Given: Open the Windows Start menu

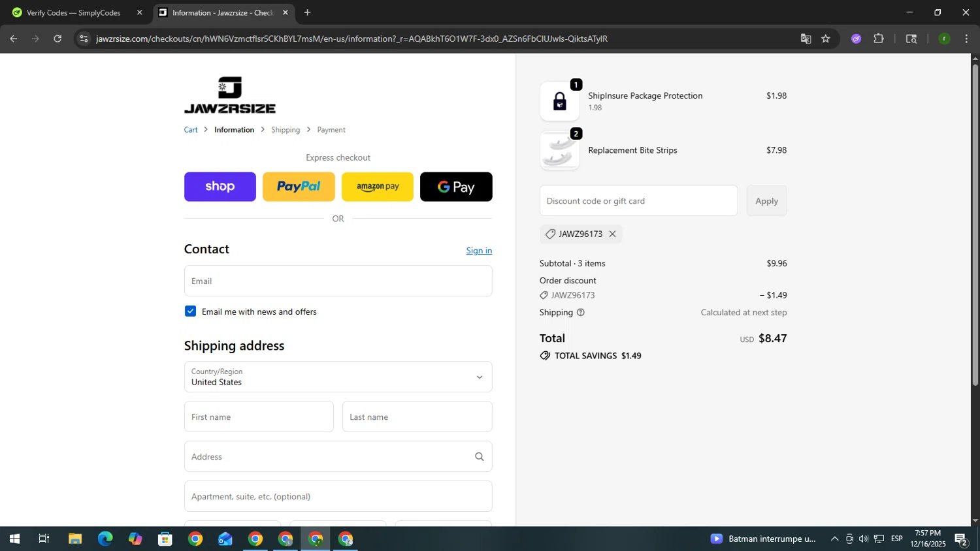Looking at the screenshot, I should (x=14, y=539).
